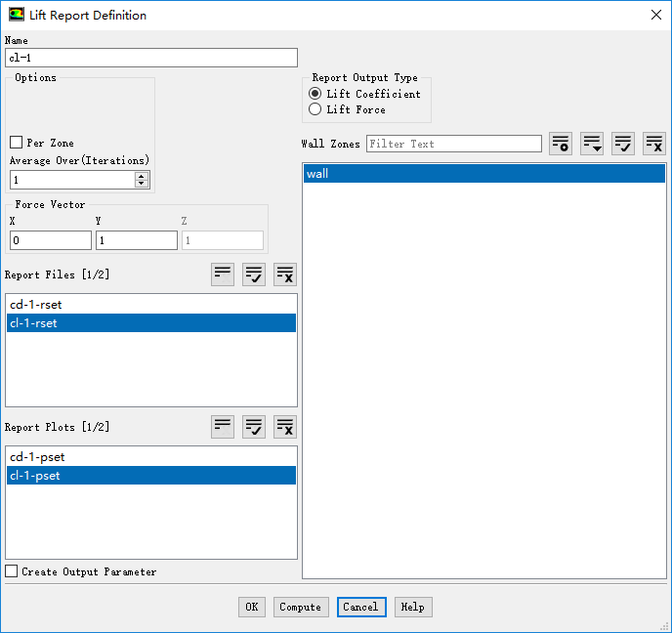Click the Wall Zones filter options icon
The image size is (672, 633).
[561, 144]
